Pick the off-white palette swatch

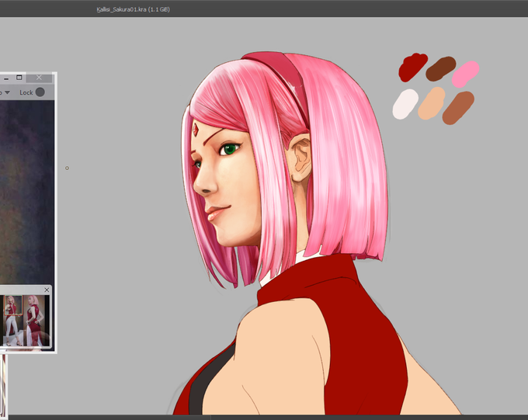405,104
